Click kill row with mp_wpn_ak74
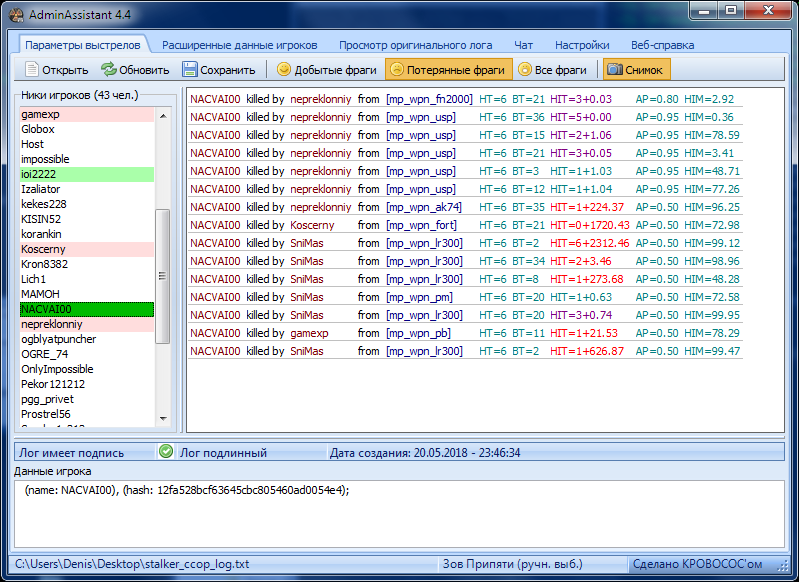Screen dimensions: 799x582 (465, 207)
